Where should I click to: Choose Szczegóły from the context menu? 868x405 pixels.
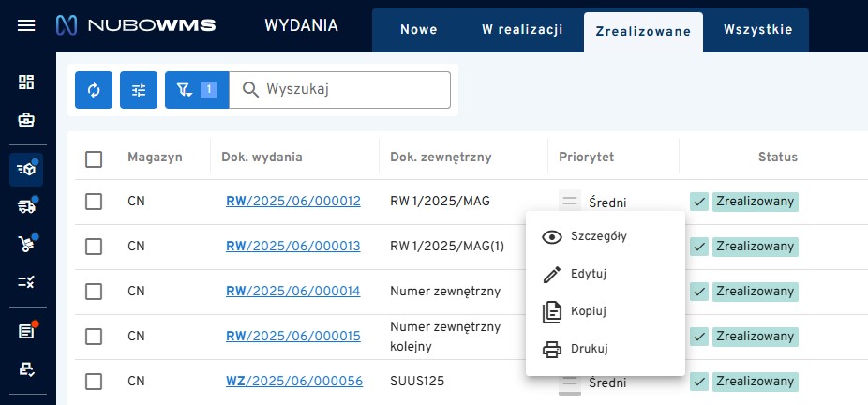click(598, 236)
